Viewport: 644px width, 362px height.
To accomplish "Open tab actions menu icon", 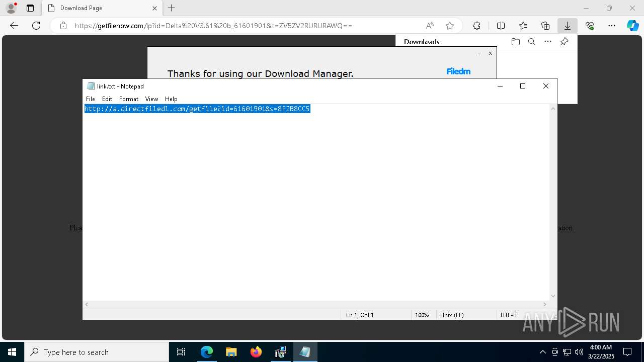I will click(30, 8).
